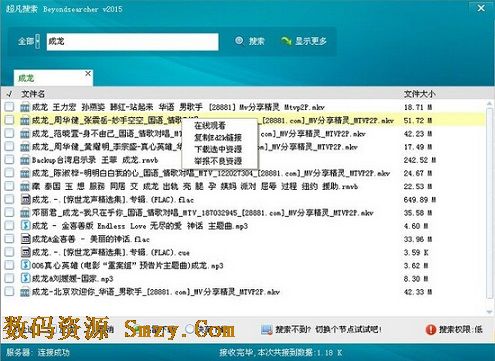Click video icon of 邓丽君 我只在乎你 file
Screen dimensions: 495x361
25,213
